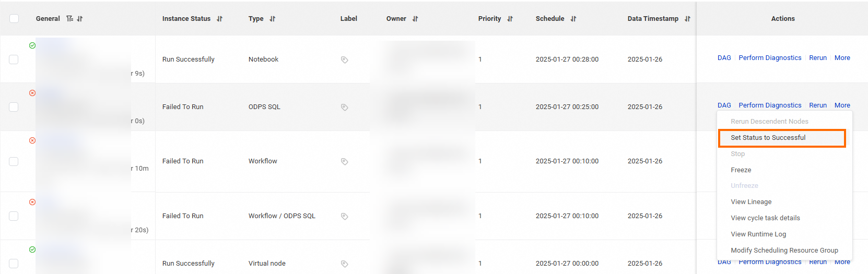Check the Notebook instance row checkbox

tap(14, 59)
